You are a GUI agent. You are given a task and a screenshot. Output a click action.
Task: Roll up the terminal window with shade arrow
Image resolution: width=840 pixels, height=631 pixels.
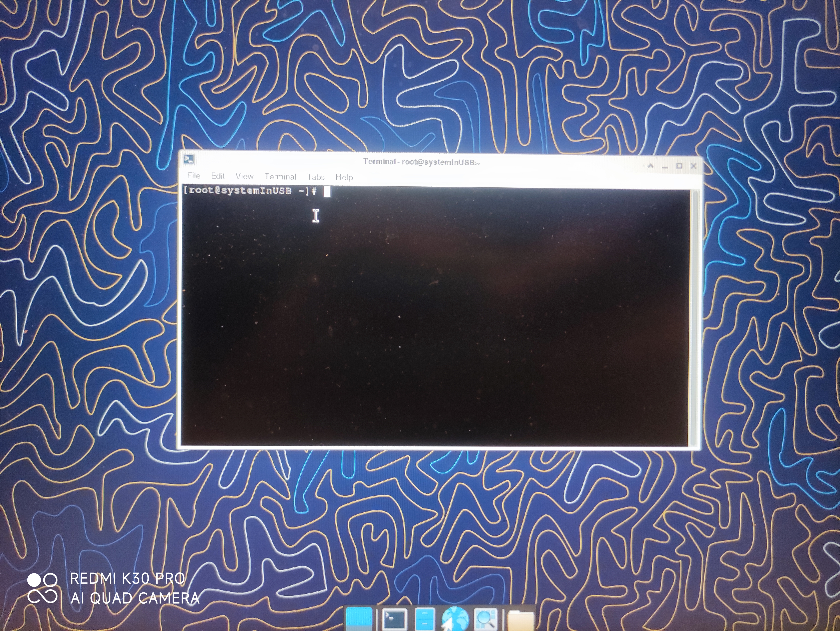pyautogui.click(x=651, y=166)
